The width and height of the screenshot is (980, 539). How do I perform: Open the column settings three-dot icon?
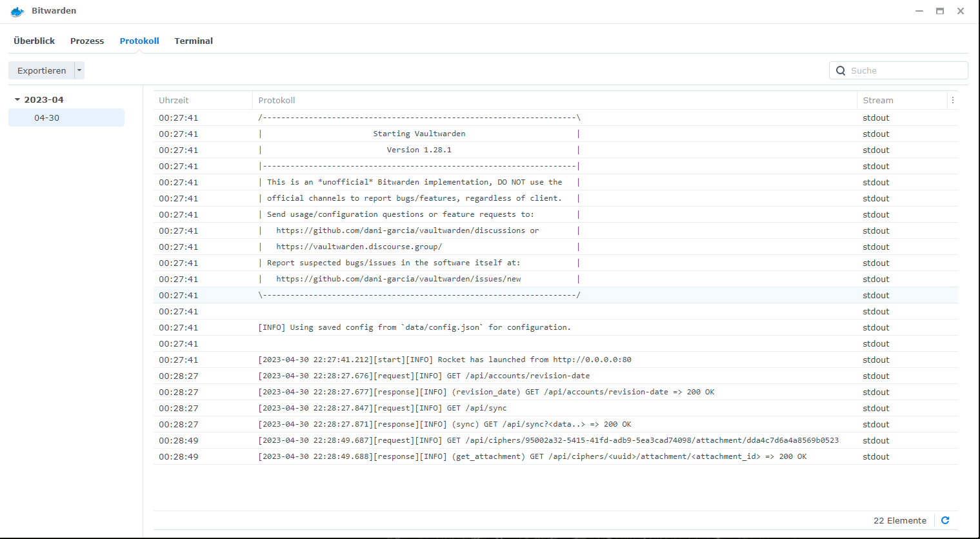click(x=953, y=100)
